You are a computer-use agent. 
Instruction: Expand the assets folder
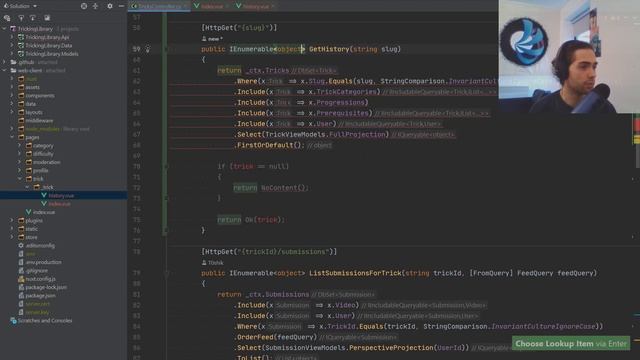(12, 87)
